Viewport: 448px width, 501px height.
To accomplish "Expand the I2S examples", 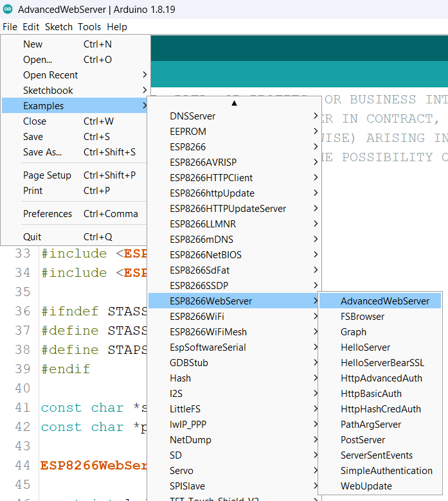I will (x=234, y=393).
